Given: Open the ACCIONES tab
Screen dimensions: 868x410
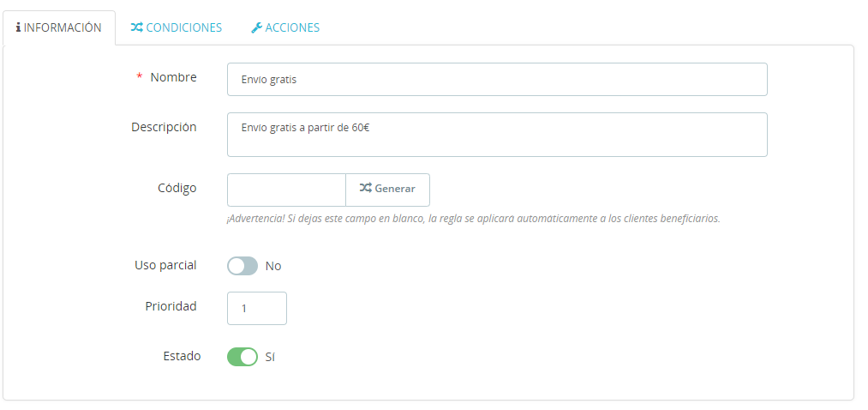Looking at the screenshot, I should pos(285,27).
